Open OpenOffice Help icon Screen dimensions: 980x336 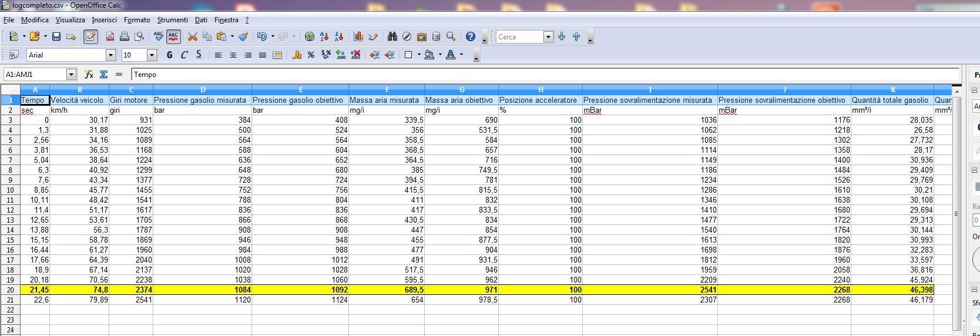tap(471, 36)
